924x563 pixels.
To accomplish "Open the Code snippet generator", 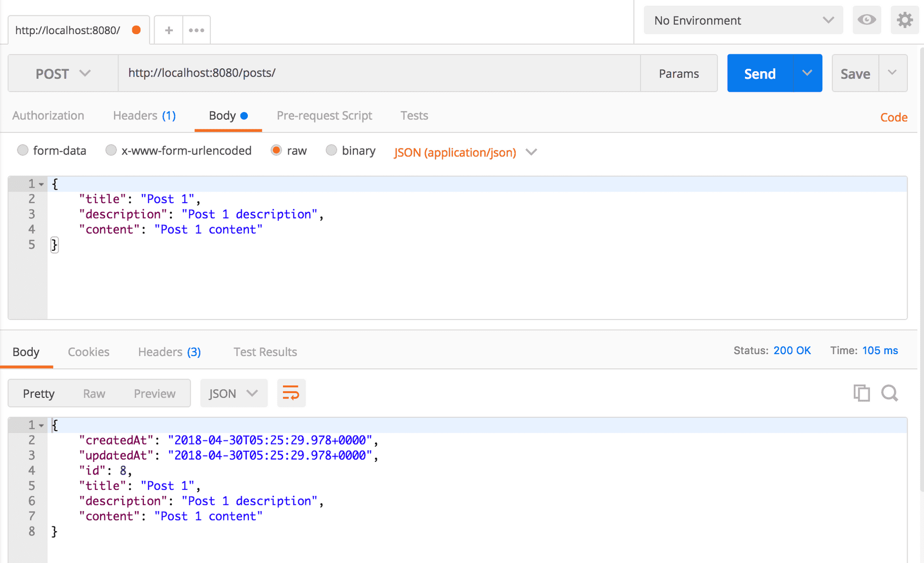I will point(893,117).
